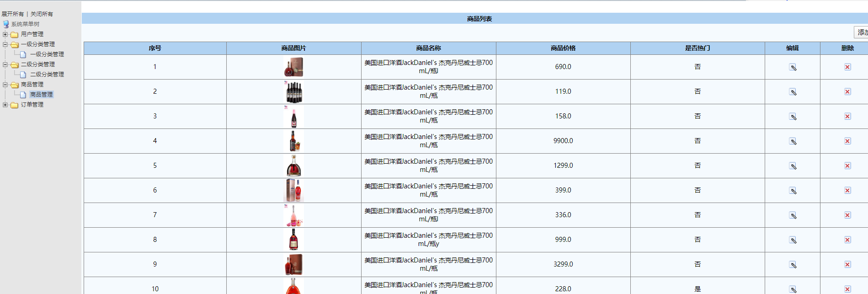
Task: Click the 系统菜单树 root label
Action: click(26, 24)
